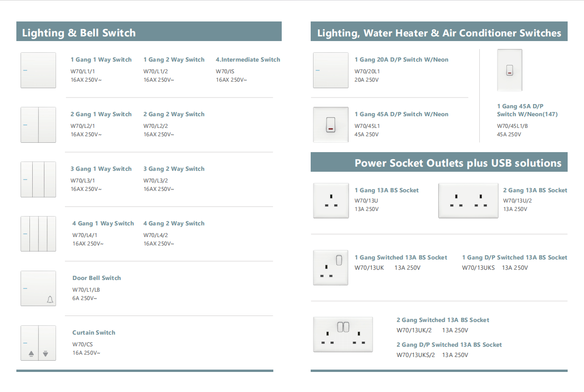Viewport: 584px width, 392px height.
Task: Click the model code W70/L1/LB
Action: (x=86, y=290)
